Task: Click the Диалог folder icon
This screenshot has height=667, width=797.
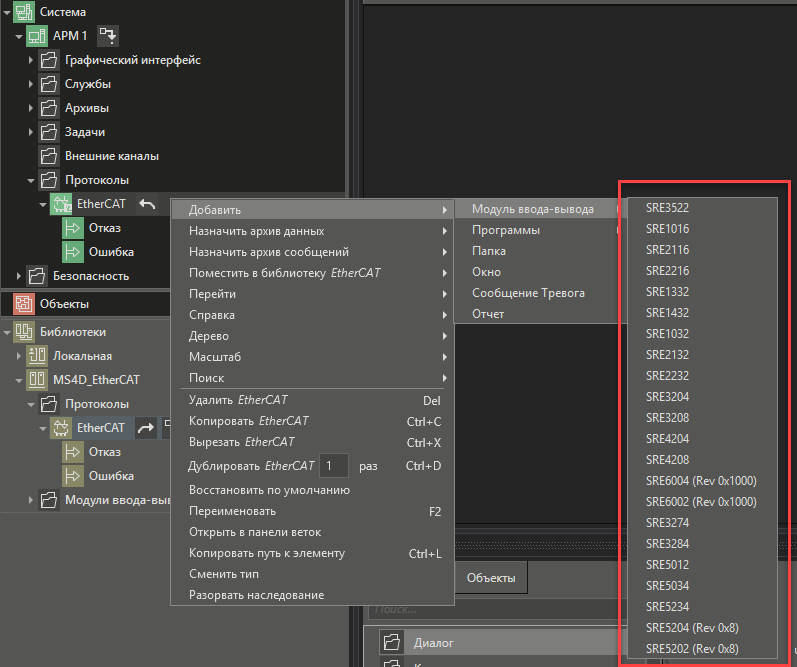Action: click(x=391, y=642)
